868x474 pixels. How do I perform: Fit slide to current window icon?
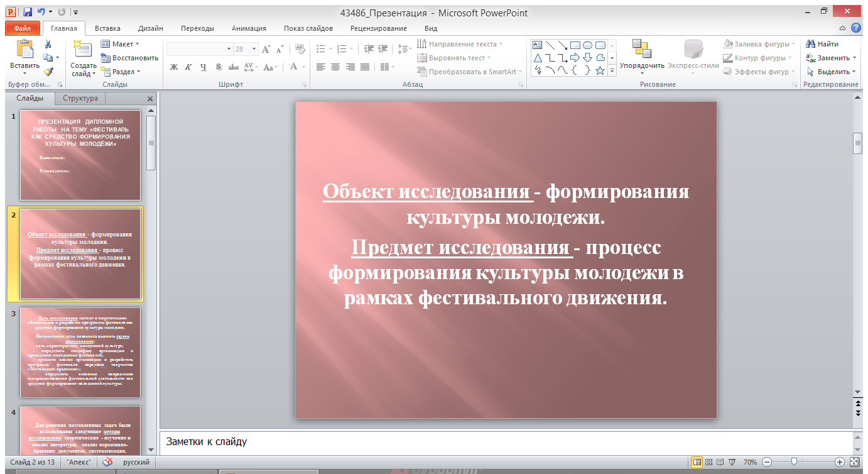click(x=854, y=461)
